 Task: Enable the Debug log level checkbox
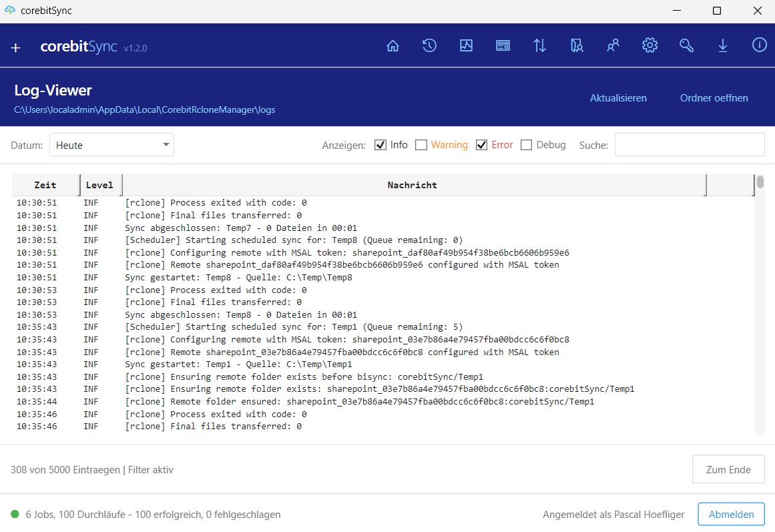pos(526,144)
